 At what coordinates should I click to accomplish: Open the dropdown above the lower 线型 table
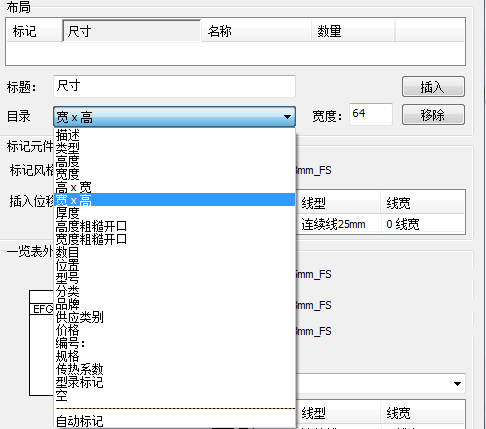click(380, 384)
